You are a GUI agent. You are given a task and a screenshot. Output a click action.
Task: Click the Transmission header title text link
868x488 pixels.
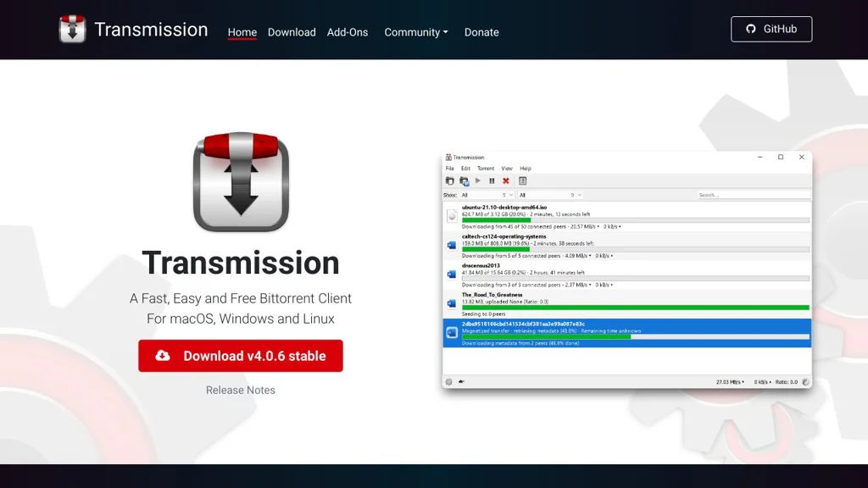pyautogui.click(x=151, y=30)
